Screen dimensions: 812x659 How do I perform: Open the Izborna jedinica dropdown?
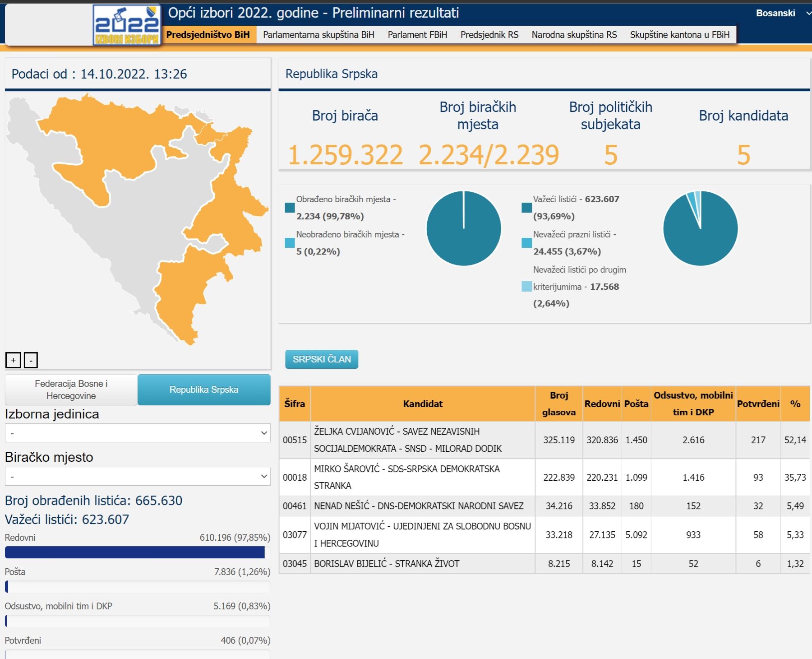pyautogui.click(x=138, y=433)
